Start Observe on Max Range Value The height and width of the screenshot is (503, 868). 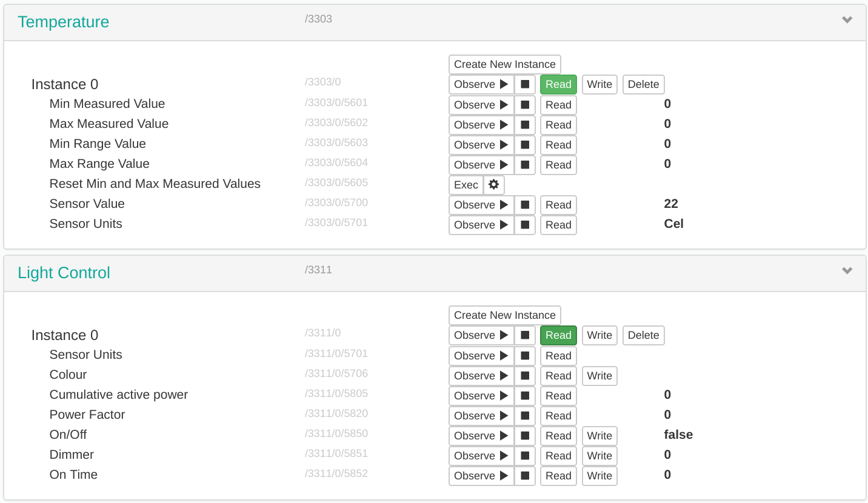tap(482, 165)
